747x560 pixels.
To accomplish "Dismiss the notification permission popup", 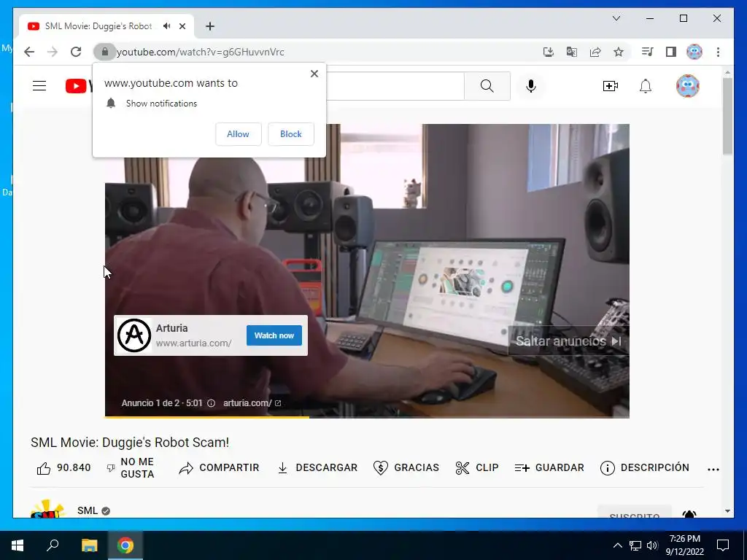I will click(314, 74).
